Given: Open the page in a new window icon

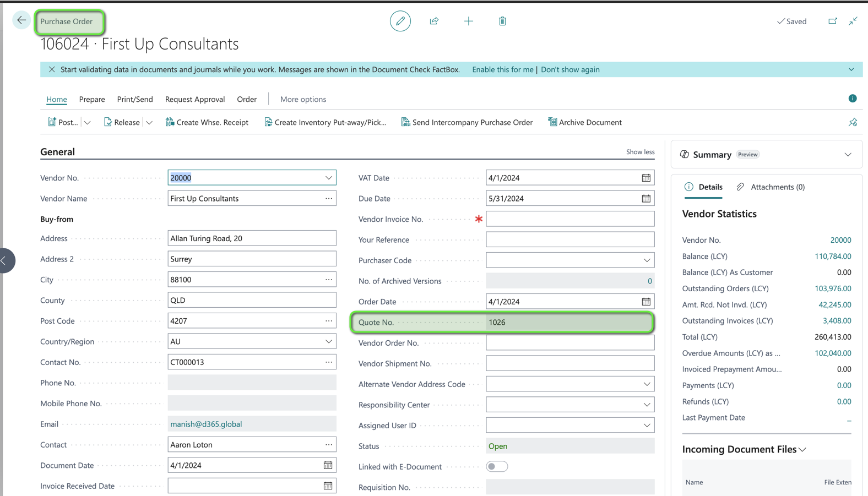Looking at the screenshot, I should [832, 21].
